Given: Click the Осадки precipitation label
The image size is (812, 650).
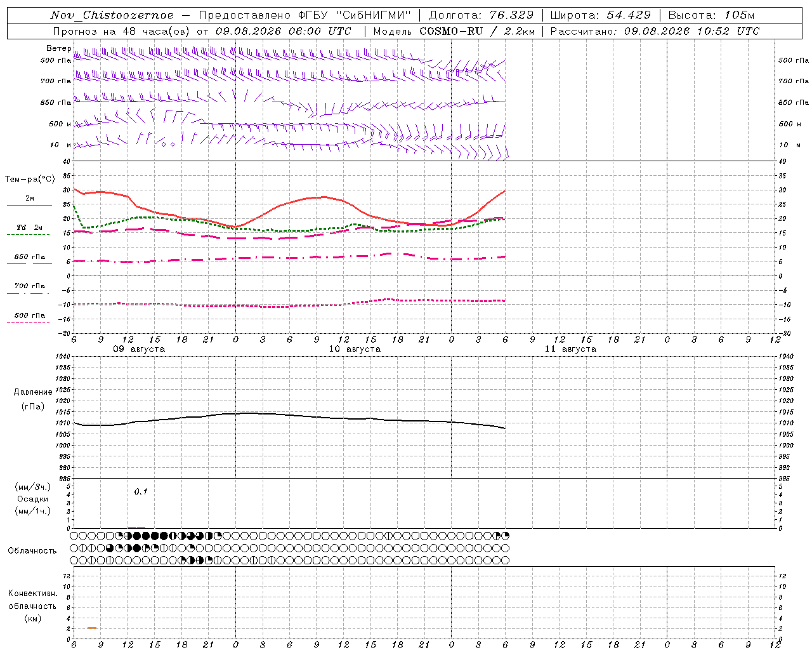Looking at the screenshot, I should click(x=32, y=499).
